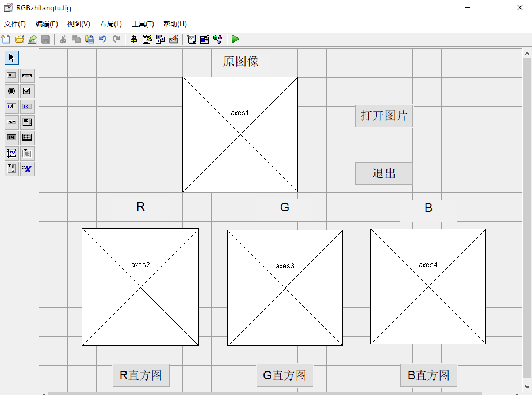Choose the Edit Text control tool
532x395 pixels.
pos(11,106)
